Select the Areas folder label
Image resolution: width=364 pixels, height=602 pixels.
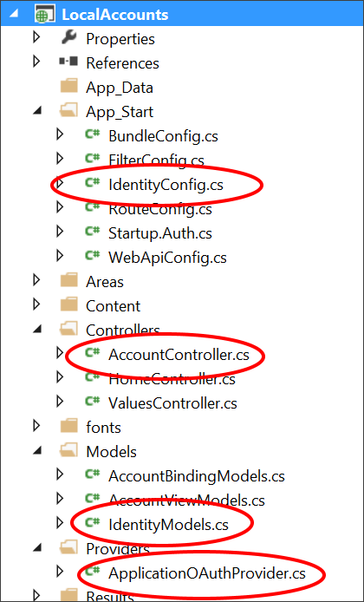click(x=105, y=282)
